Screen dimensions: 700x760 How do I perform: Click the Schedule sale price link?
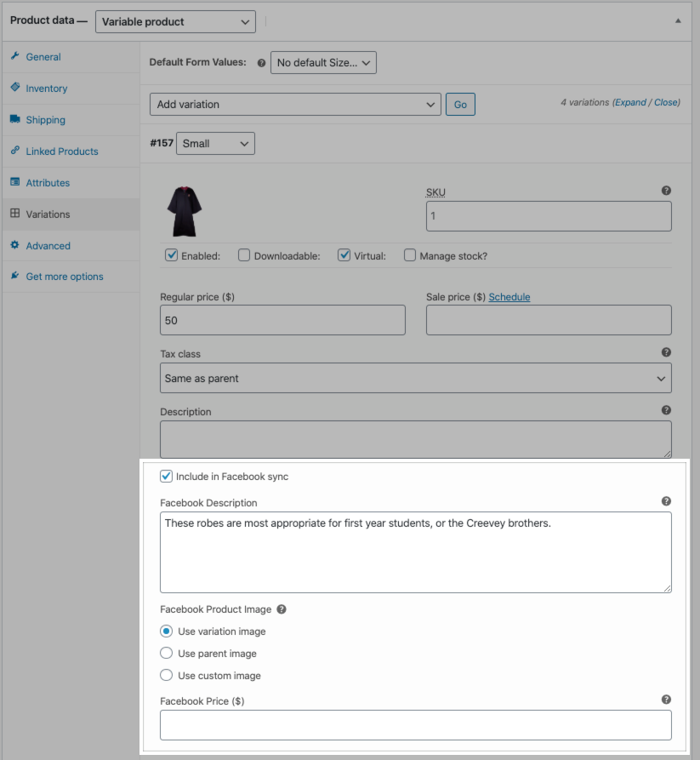509,297
